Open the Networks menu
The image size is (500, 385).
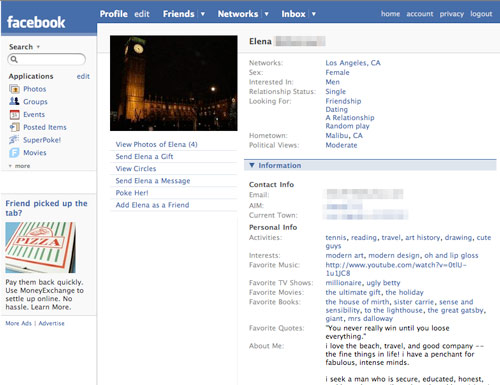238,14
